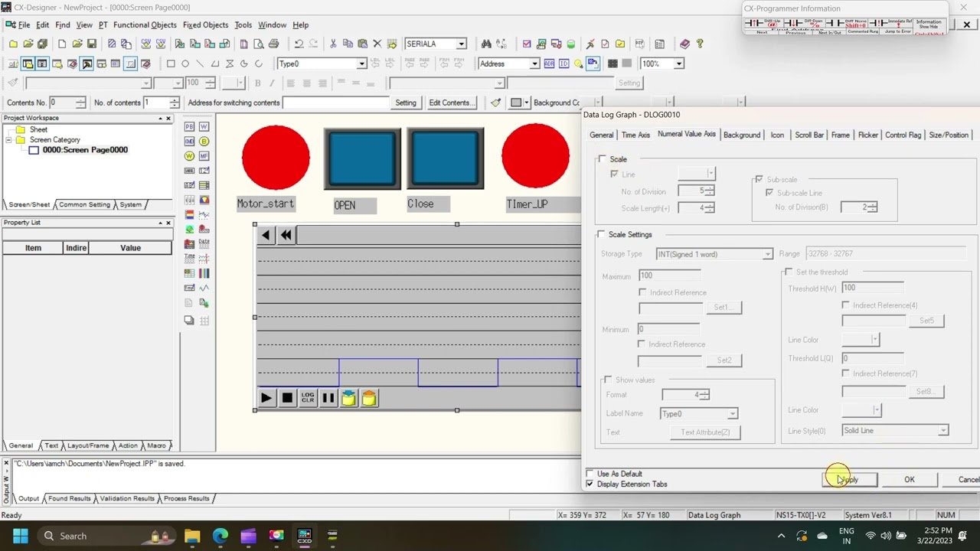Click the graph single left-arrow scroll button
The image size is (980, 551).
pyautogui.click(x=266, y=236)
